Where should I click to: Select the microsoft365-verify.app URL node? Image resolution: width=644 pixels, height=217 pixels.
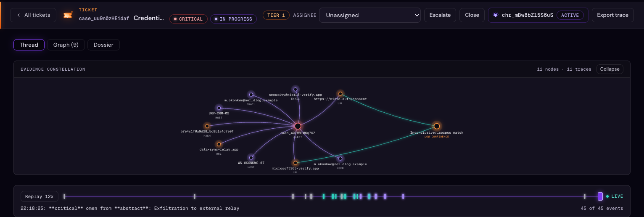click(x=295, y=163)
